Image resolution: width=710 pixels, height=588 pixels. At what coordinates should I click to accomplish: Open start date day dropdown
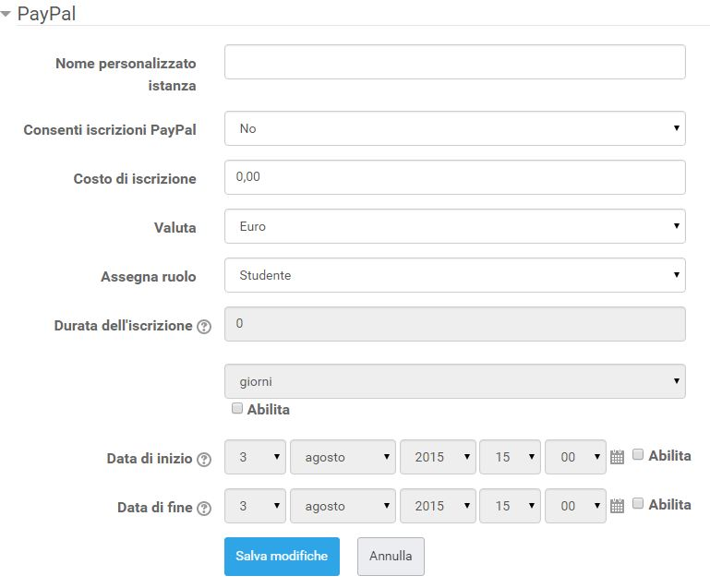(x=255, y=457)
